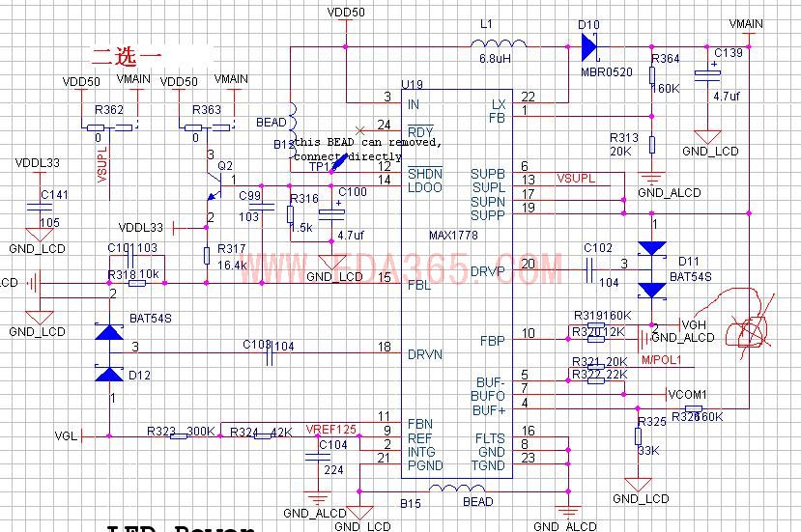Click the MAX1778 chip label
Viewport: 801px width, 532px height.
tap(453, 236)
